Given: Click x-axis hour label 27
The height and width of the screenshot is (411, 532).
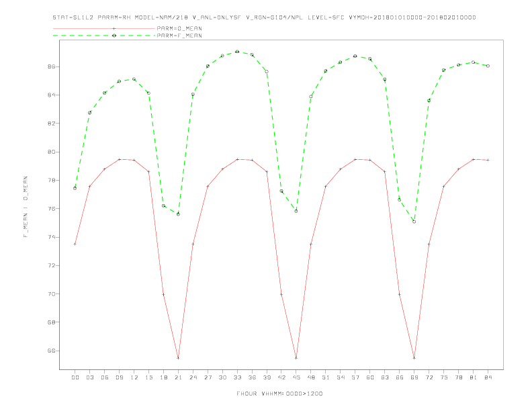Looking at the screenshot, I should [x=208, y=377].
